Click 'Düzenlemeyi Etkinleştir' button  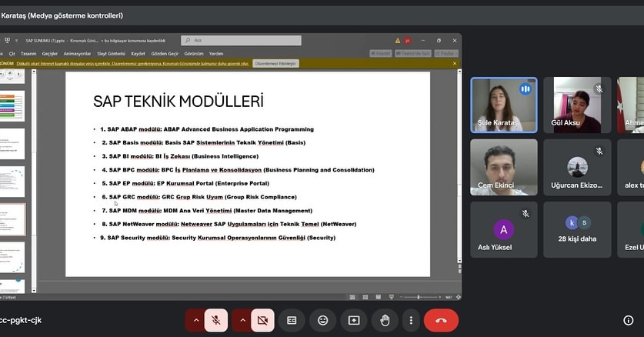click(275, 64)
